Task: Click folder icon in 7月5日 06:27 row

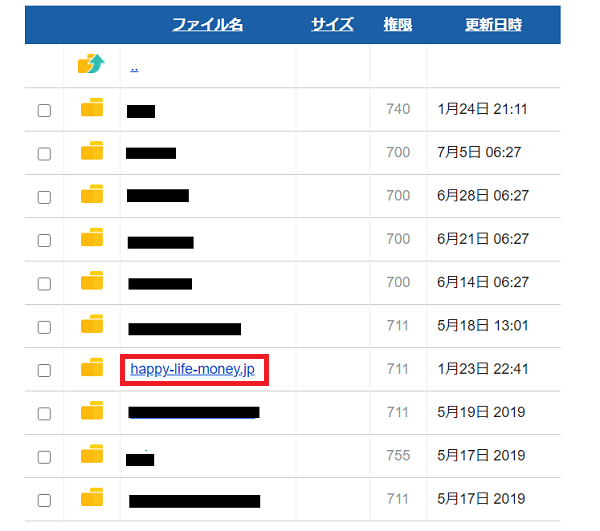Action: point(92,150)
